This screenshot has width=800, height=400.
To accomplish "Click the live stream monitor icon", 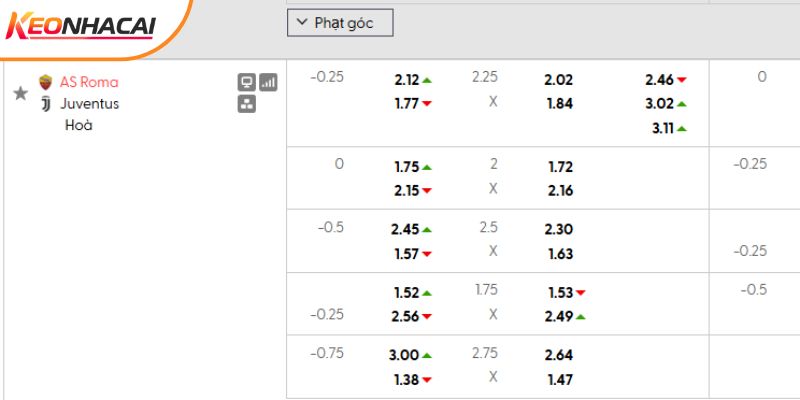I will click(246, 82).
